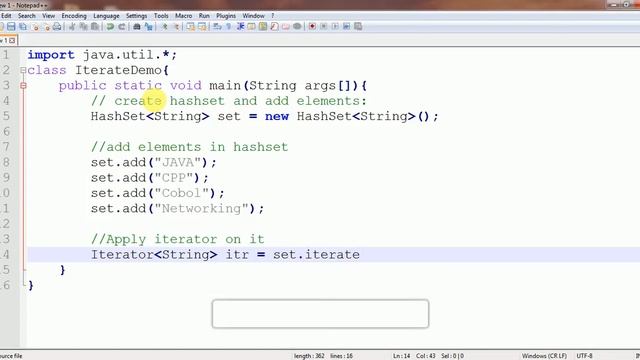
Task: Click the Close document toolbar icon
Action: tap(36, 27)
